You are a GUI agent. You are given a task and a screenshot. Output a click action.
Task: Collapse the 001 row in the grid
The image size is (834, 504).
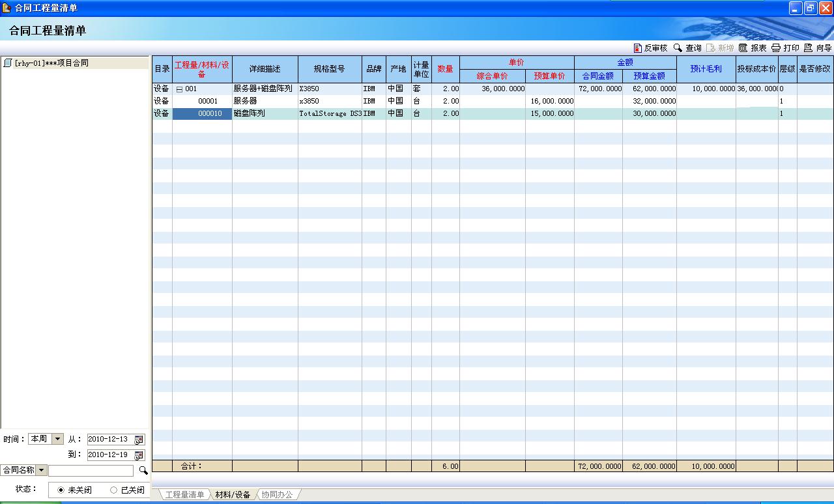(x=179, y=89)
